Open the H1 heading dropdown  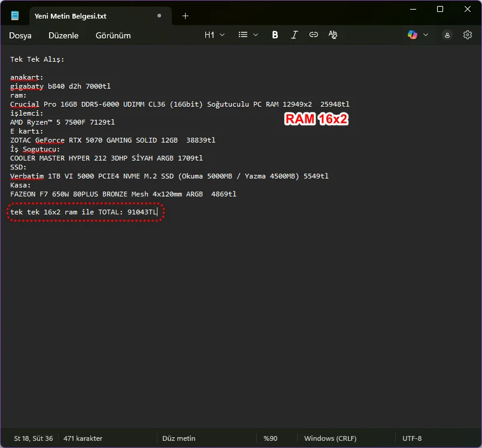(214, 35)
